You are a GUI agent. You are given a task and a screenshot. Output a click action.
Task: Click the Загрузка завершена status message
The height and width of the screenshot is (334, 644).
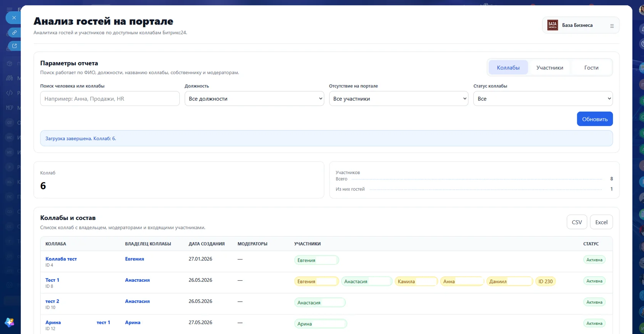point(326,138)
